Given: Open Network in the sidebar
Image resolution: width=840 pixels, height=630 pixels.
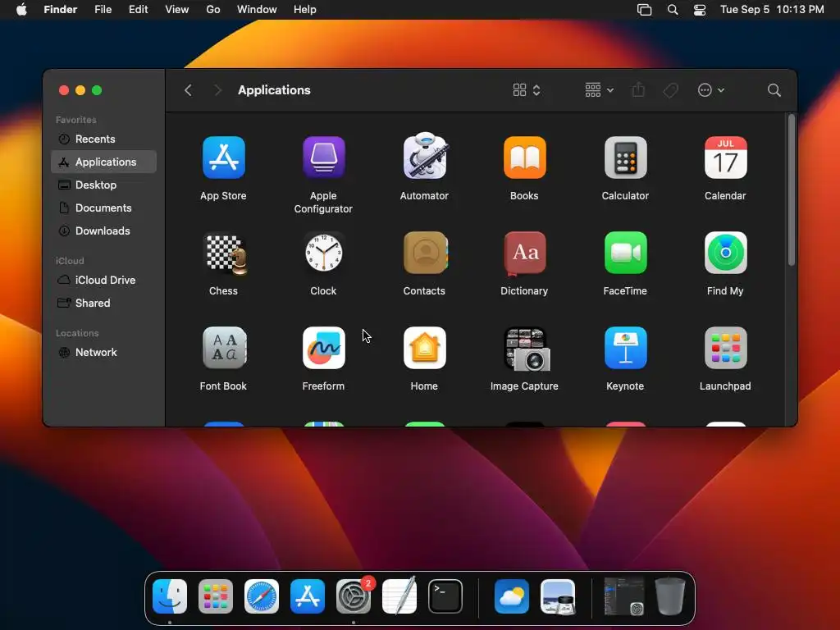Looking at the screenshot, I should (x=104, y=353).
